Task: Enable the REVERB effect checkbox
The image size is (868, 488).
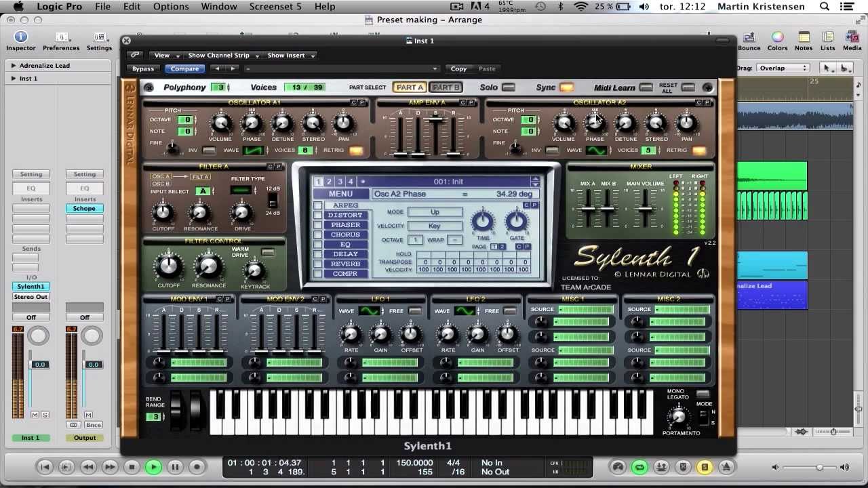Action: point(317,264)
